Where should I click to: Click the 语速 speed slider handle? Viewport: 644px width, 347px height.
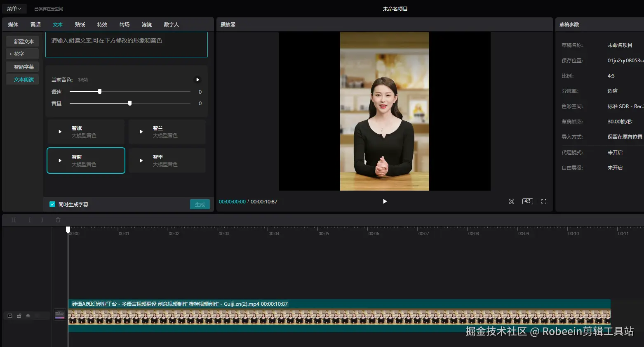[x=100, y=92]
